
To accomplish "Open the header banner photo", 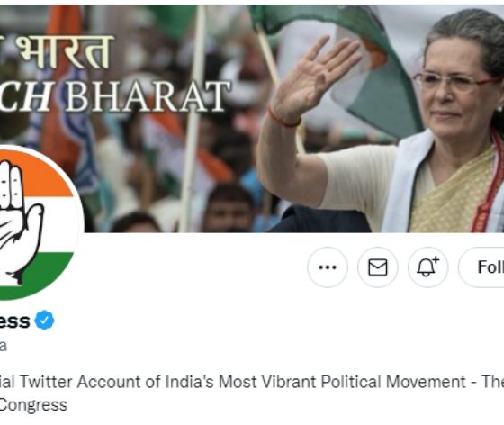I will pyautogui.click(x=252, y=118).
